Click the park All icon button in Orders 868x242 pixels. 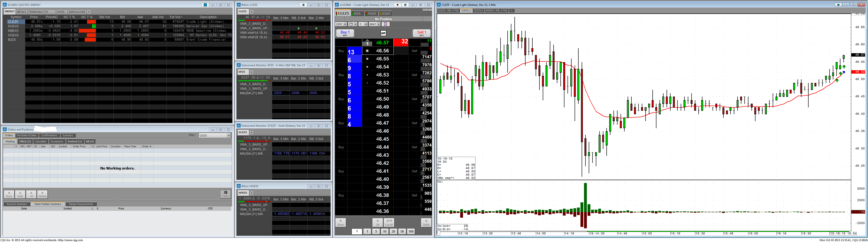tap(225, 194)
